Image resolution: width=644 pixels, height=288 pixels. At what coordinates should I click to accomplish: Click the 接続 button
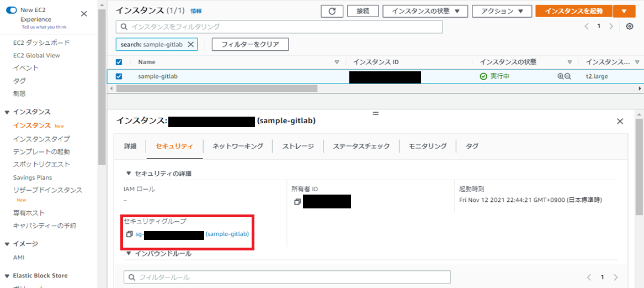(x=363, y=11)
